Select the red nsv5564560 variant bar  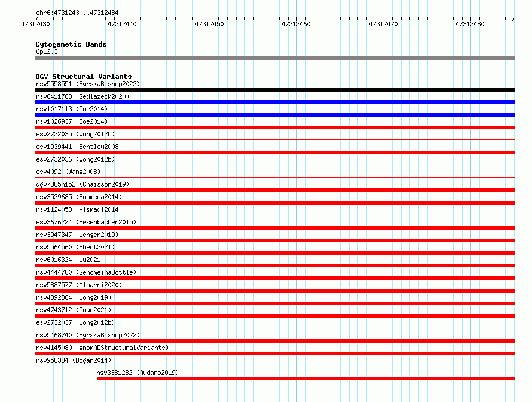tap(275, 253)
